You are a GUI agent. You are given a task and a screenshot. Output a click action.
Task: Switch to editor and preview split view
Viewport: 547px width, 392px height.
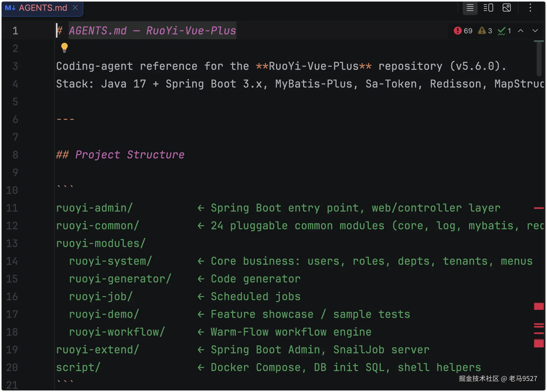488,8
